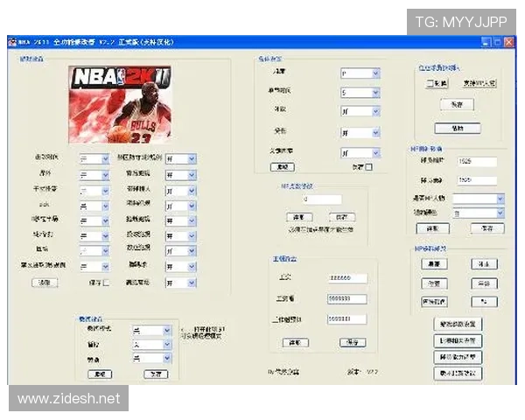Tick the checkbox in the top-right group

click(x=430, y=83)
